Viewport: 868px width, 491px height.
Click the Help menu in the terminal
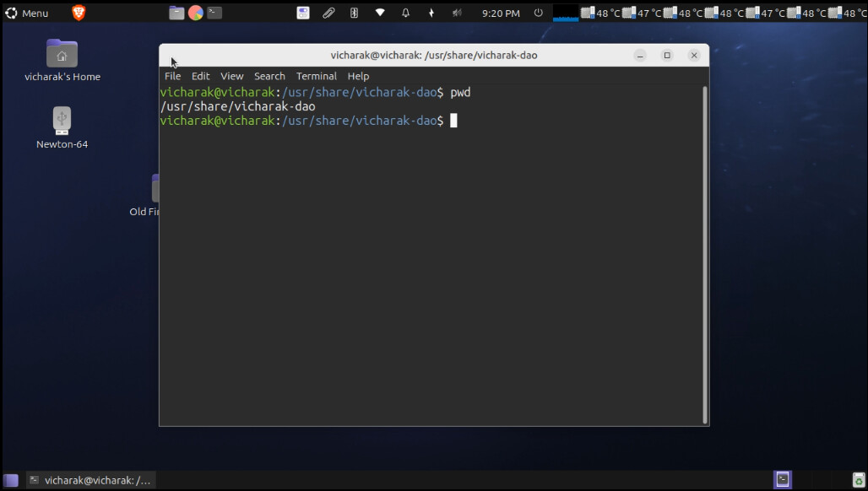[358, 76]
